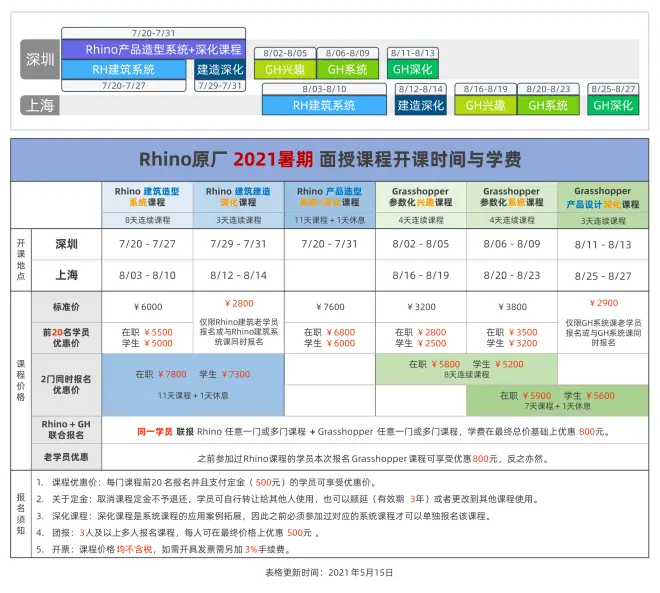
Task: Click the Grasshopper 参数化系统课程 column header
Action: point(512,197)
